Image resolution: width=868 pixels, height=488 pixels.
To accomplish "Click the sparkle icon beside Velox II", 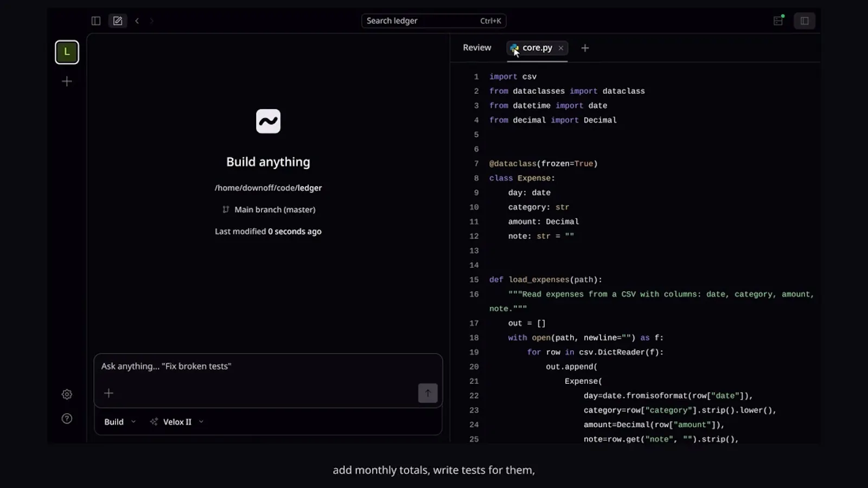I will [x=154, y=422].
